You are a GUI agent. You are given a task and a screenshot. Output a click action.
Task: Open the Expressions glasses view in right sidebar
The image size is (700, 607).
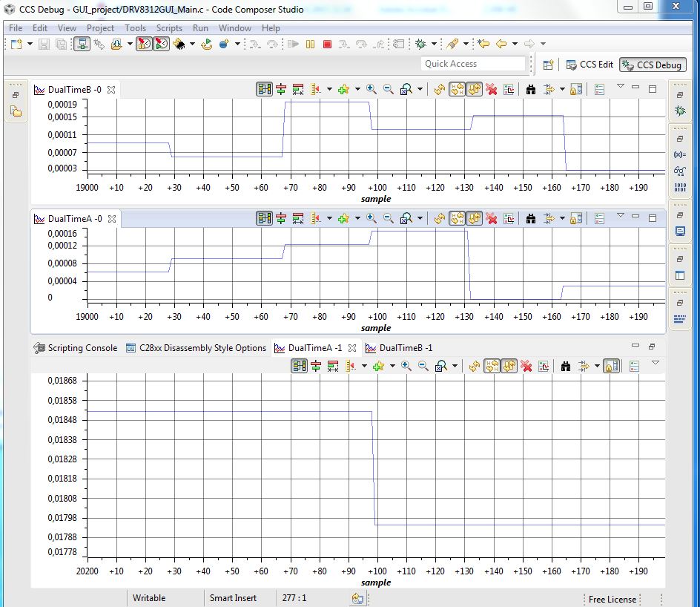pyautogui.click(x=680, y=171)
